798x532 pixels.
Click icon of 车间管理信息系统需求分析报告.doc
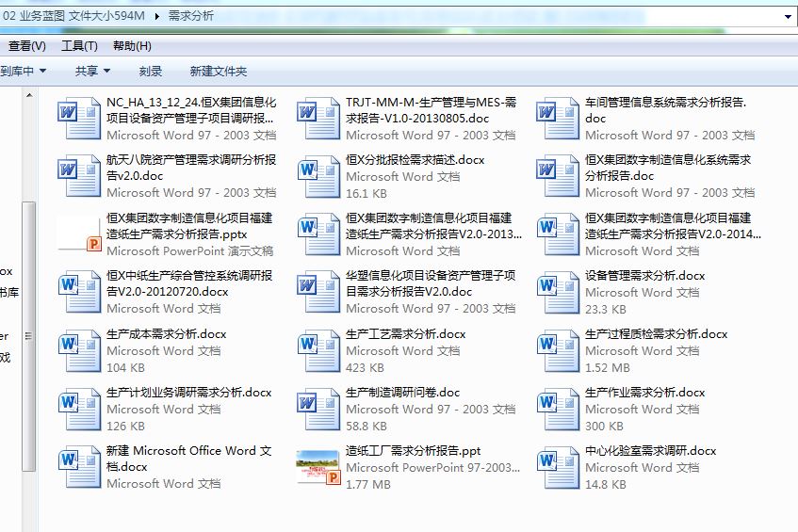(x=557, y=118)
